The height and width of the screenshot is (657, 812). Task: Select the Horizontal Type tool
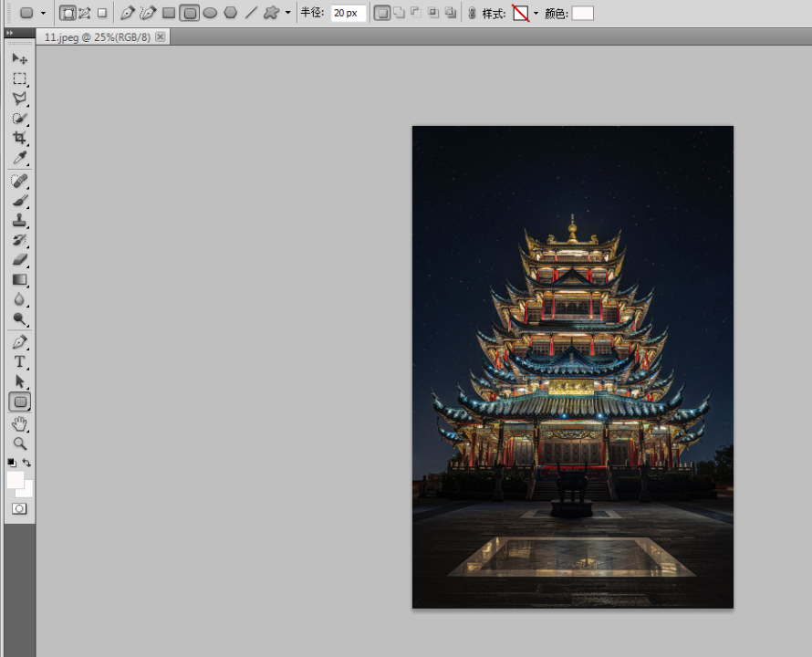20,361
